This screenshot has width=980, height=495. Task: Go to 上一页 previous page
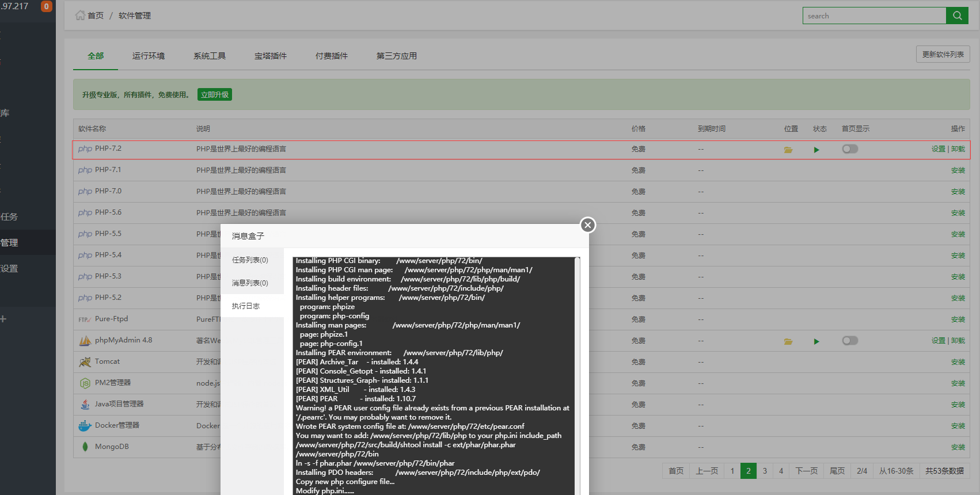[707, 471]
